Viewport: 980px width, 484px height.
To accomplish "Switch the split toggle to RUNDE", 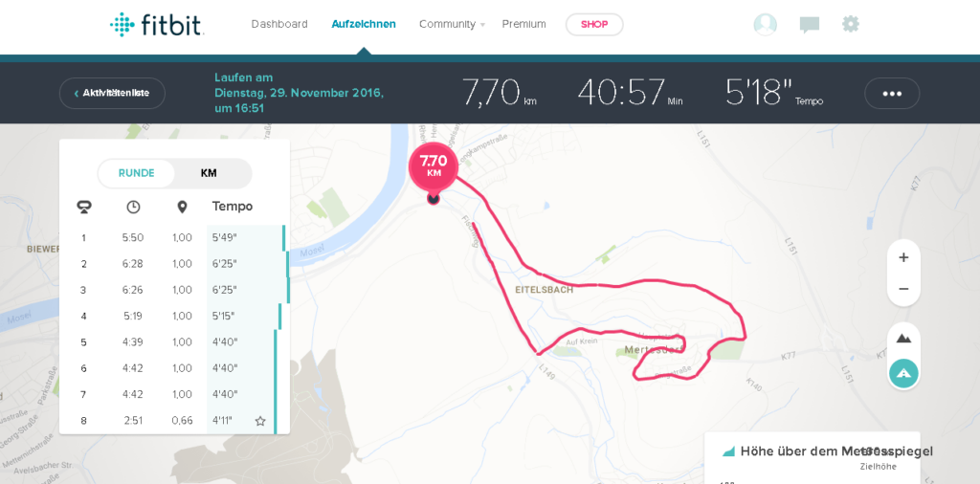I will click(x=136, y=174).
